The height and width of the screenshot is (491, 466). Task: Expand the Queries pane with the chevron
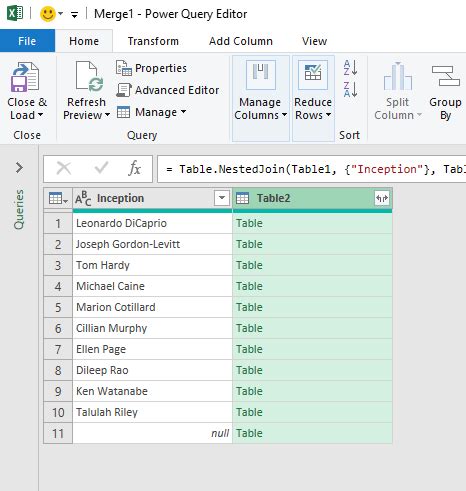(x=19, y=167)
